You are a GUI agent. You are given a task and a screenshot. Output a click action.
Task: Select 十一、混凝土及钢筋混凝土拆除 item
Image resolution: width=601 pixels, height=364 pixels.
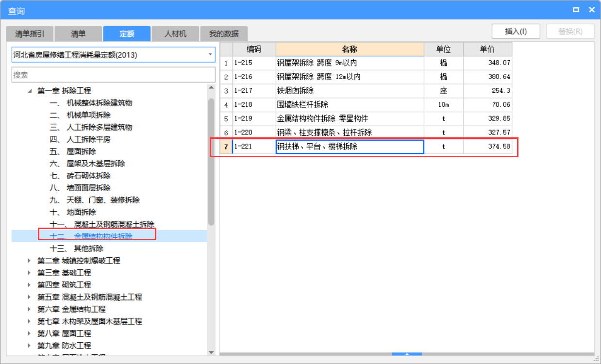(x=102, y=224)
